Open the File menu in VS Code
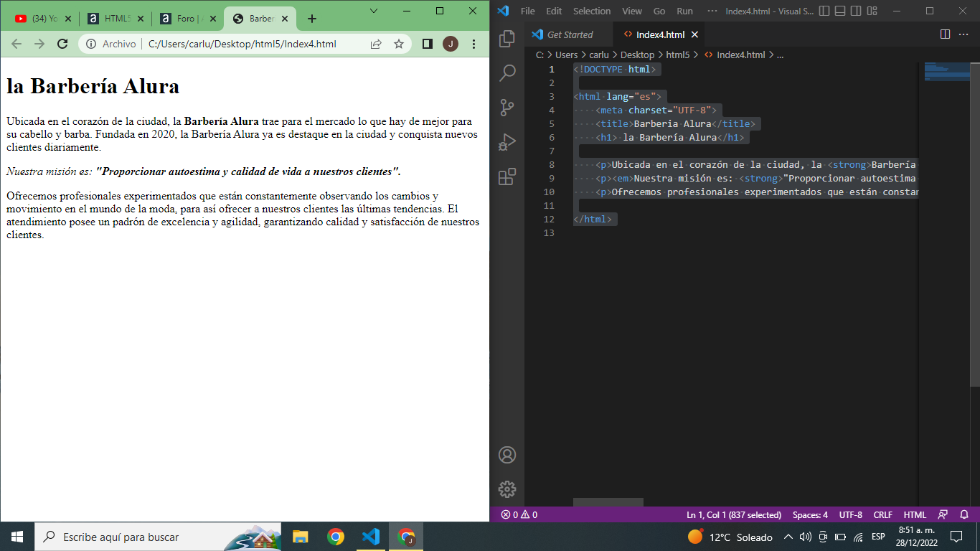This screenshot has height=551, width=980. (527, 11)
